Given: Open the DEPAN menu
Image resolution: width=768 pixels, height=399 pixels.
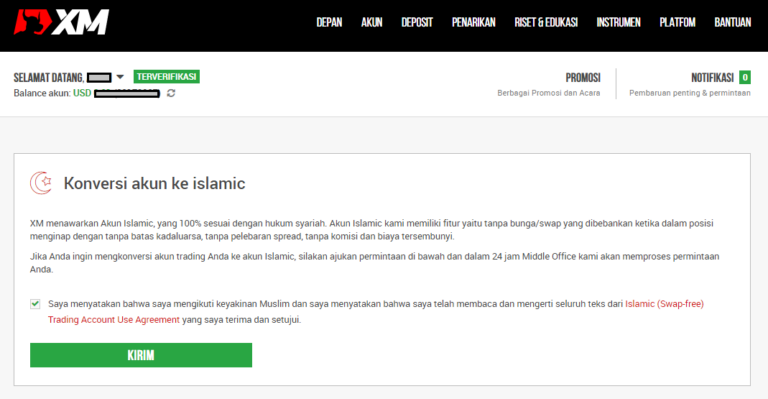Looking at the screenshot, I should (x=329, y=23).
